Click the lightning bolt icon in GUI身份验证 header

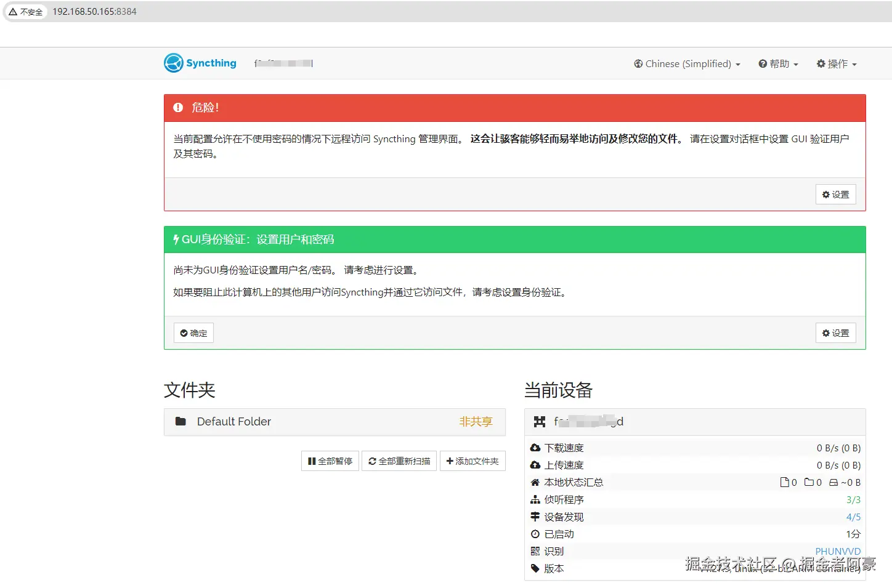[176, 240]
